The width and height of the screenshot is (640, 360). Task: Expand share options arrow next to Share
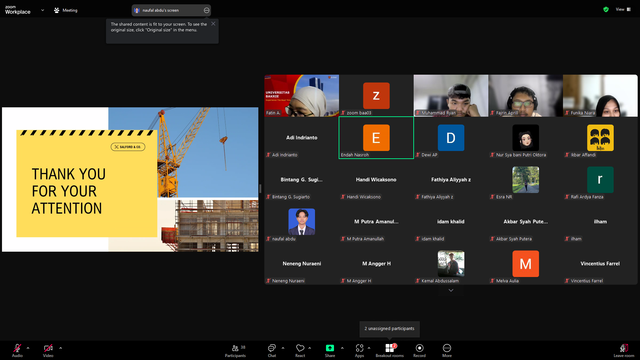342,348
